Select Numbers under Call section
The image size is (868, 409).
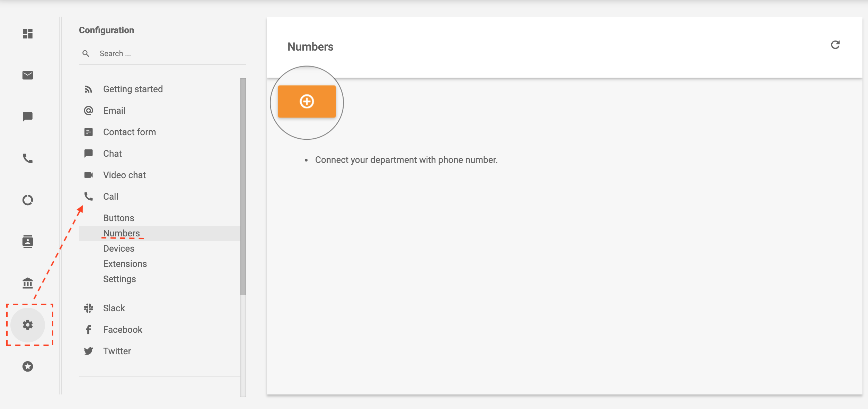[x=121, y=233]
